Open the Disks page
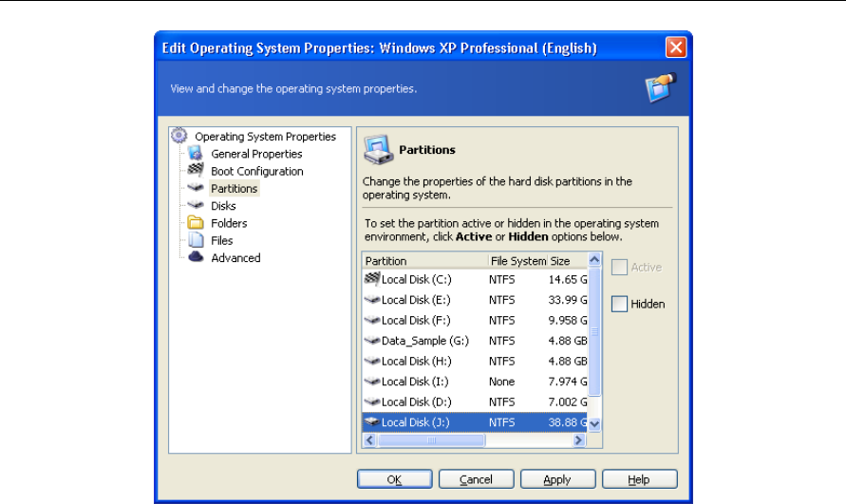This screenshot has height=504, width=846. tap(223, 206)
